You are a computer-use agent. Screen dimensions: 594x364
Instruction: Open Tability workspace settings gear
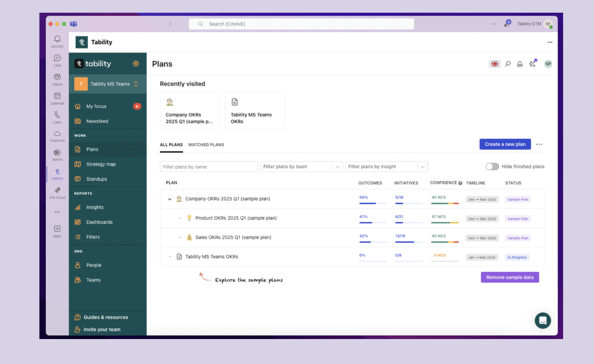coord(135,64)
